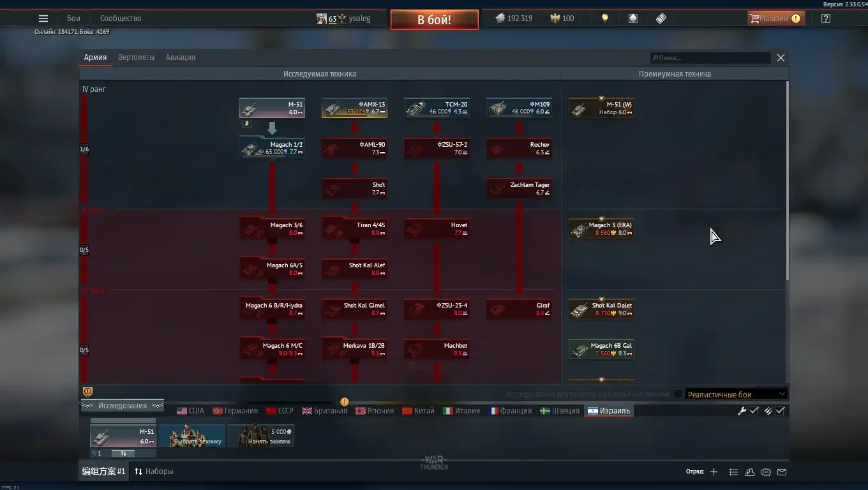Select the Merkava 1B/2B vehicle card
The image size is (868, 490).
coord(355,349)
